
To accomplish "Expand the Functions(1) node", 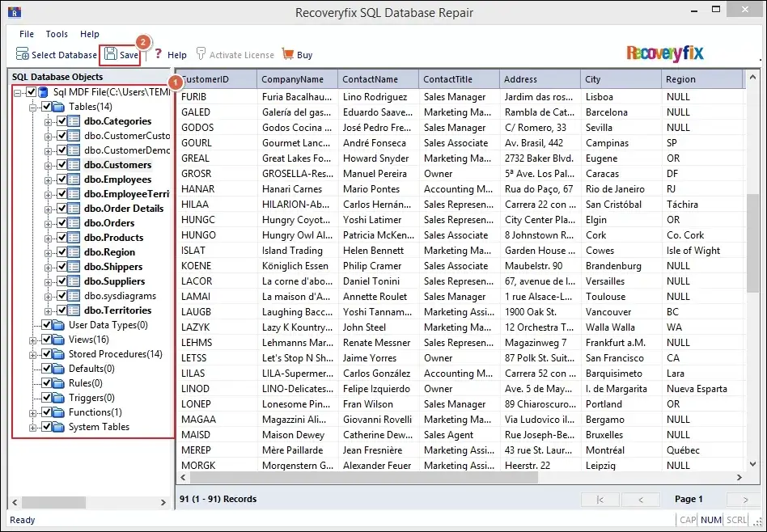I will click(33, 412).
